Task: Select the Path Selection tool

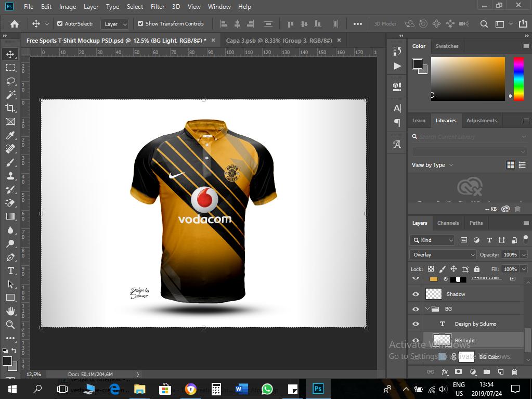Action: click(10, 284)
